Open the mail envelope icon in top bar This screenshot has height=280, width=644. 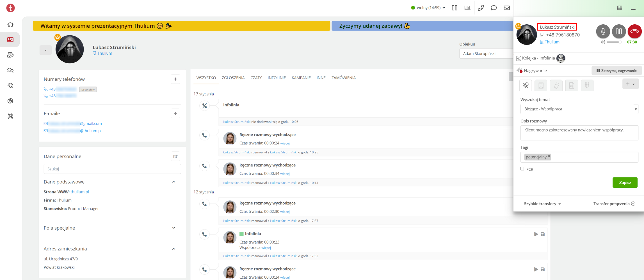(x=507, y=8)
